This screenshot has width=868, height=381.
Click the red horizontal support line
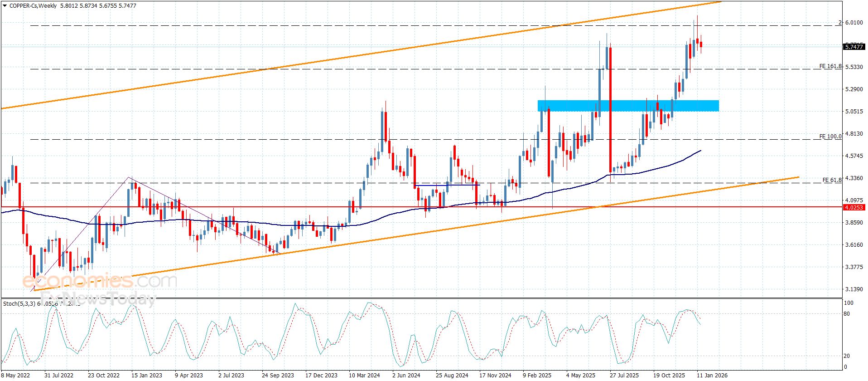coord(272,207)
